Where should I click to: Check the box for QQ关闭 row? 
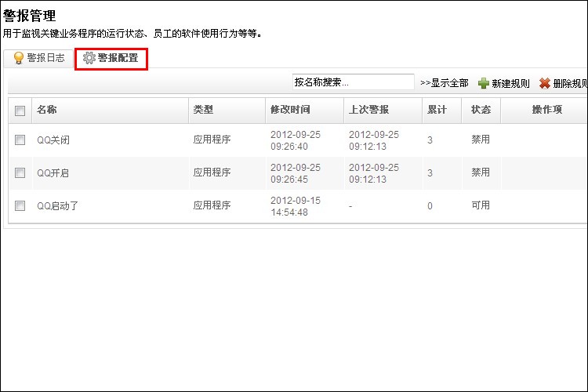pos(20,140)
